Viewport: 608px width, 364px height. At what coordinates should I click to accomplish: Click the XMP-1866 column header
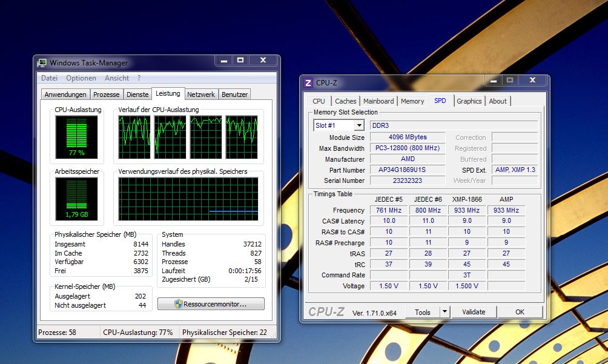click(467, 199)
